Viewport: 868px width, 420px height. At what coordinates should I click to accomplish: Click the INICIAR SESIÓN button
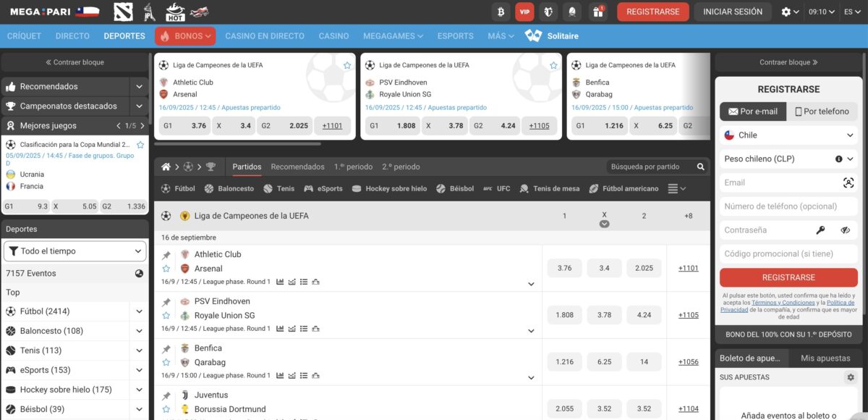tap(733, 12)
